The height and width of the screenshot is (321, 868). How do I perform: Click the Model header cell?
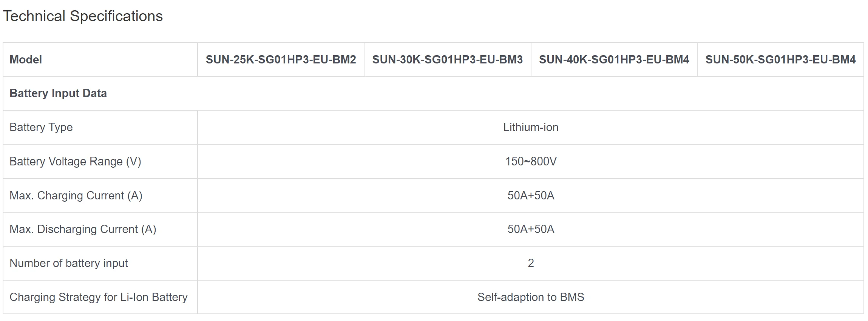(x=26, y=60)
